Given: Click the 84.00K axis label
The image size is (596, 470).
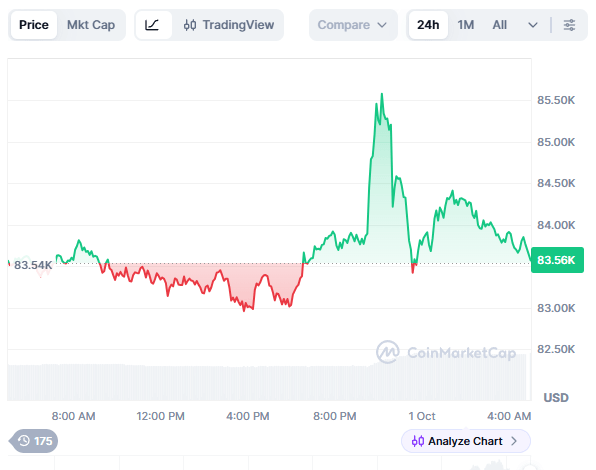Looking at the screenshot, I should [x=556, y=225].
